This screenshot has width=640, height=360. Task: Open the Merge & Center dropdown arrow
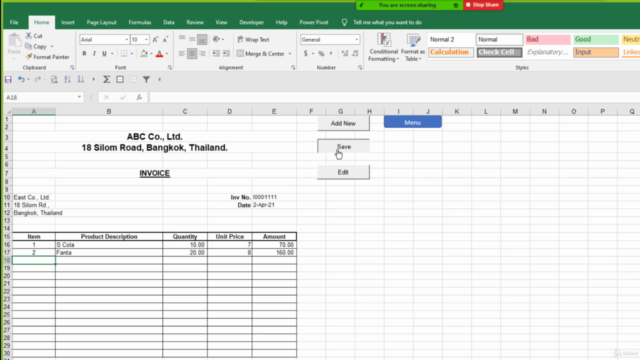tap(290, 53)
